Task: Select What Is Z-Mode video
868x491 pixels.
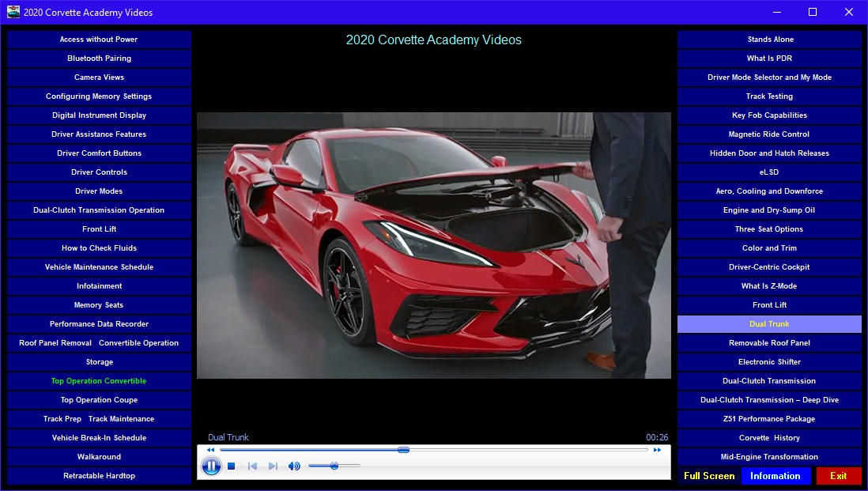Action: 769,286
